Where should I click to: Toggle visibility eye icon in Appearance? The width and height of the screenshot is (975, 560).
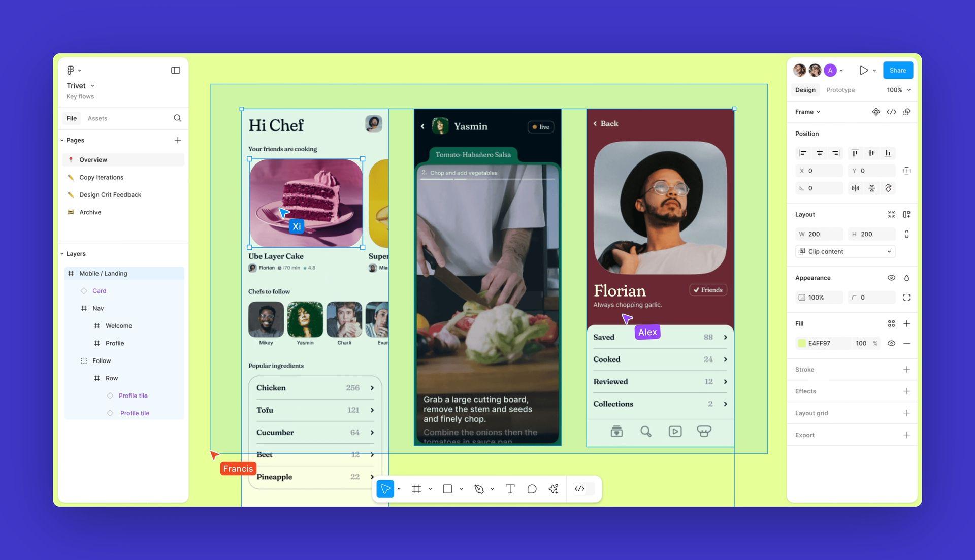pyautogui.click(x=891, y=277)
